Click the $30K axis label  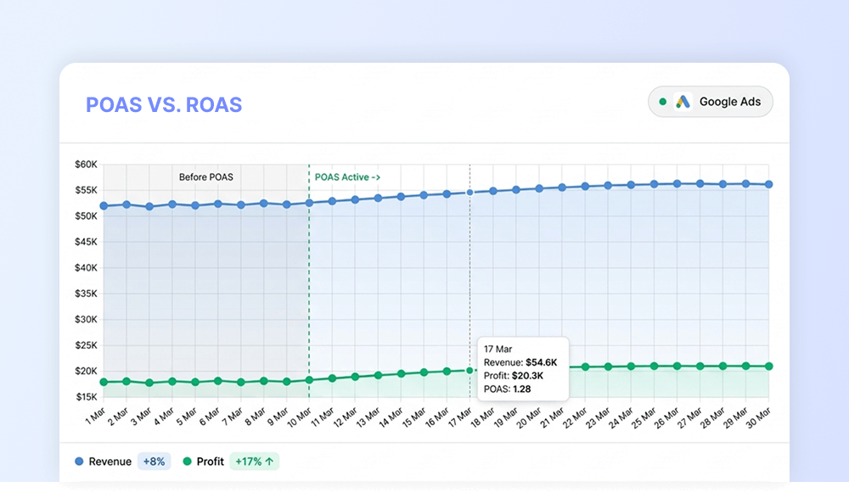86,319
